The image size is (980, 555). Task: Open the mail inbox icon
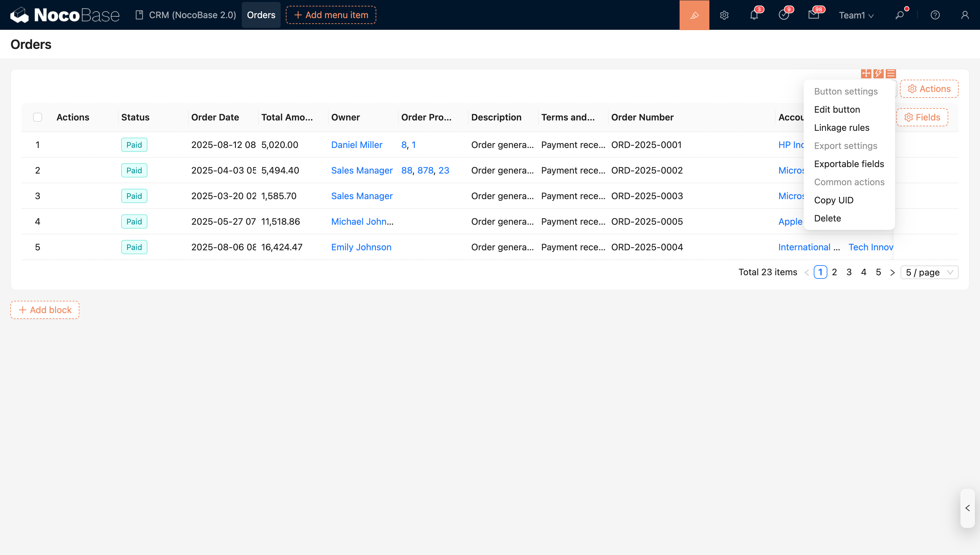point(813,15)
